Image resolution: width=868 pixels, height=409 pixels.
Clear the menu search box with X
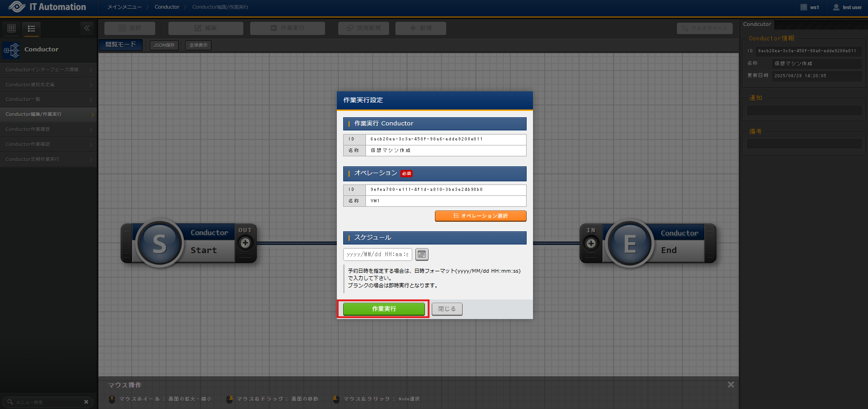pyautogui.click(x=86, y=402)
